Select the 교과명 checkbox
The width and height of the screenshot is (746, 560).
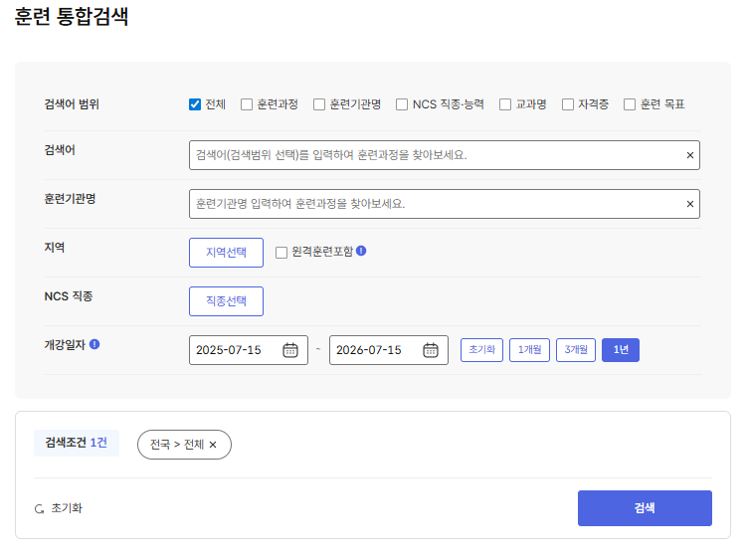[505, 104]
